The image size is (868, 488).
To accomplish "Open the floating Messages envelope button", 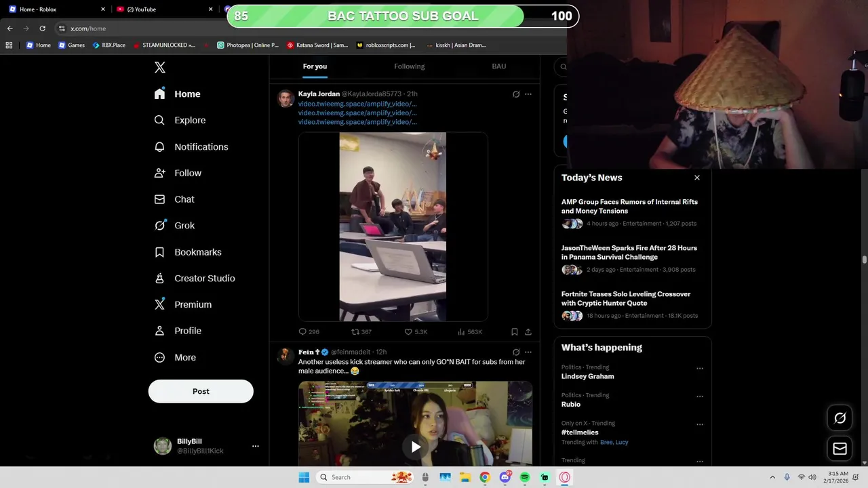I will click(840, 449).
